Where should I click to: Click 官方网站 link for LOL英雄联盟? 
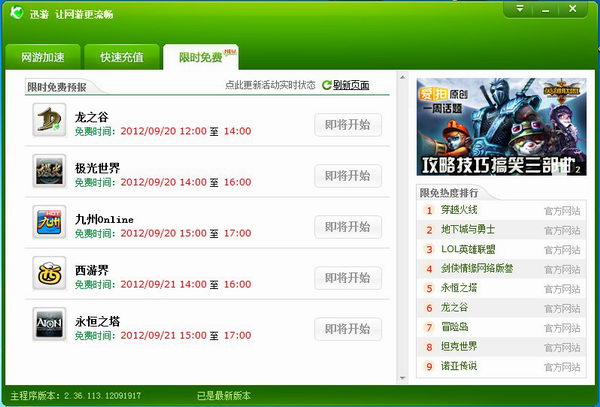point(562,250)
